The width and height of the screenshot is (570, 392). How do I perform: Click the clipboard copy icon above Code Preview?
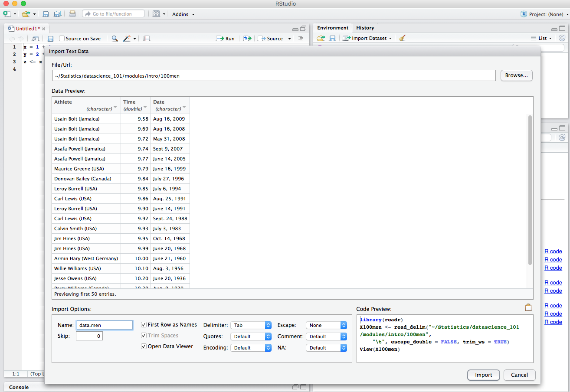(x=528, y=308)
